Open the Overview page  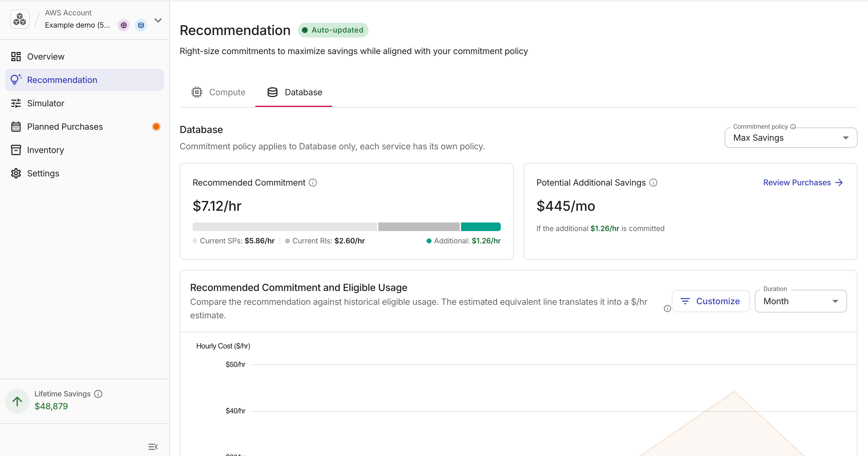click(x=84, y=57)
